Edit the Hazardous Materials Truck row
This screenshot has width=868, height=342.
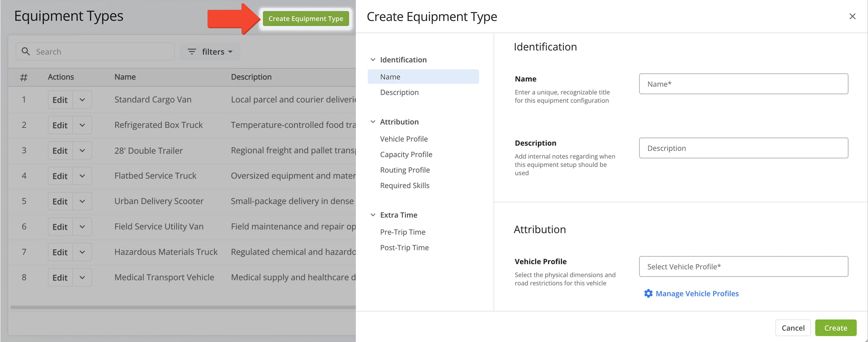click(60, 252)
